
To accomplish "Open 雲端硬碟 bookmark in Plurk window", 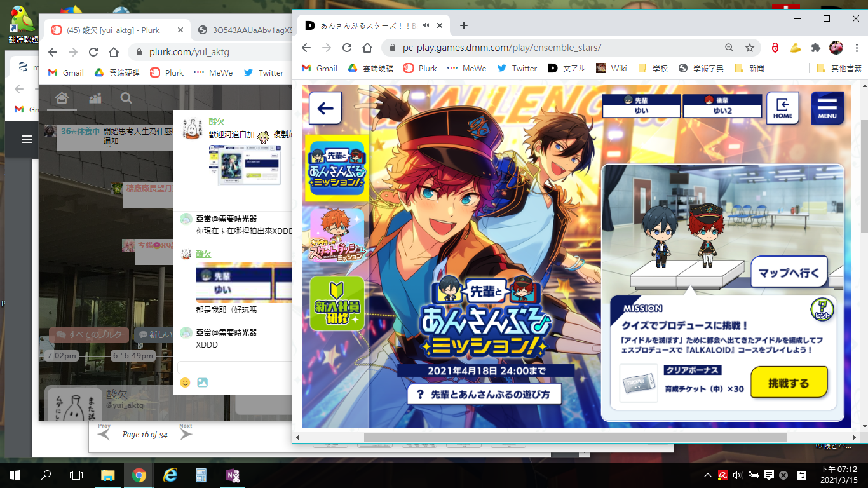I will 117,72.
